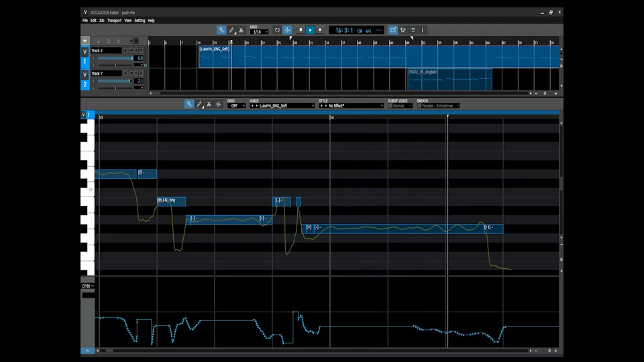644x362 pixels.
Task: Open the Edit menu
Action: click(93, 21)
